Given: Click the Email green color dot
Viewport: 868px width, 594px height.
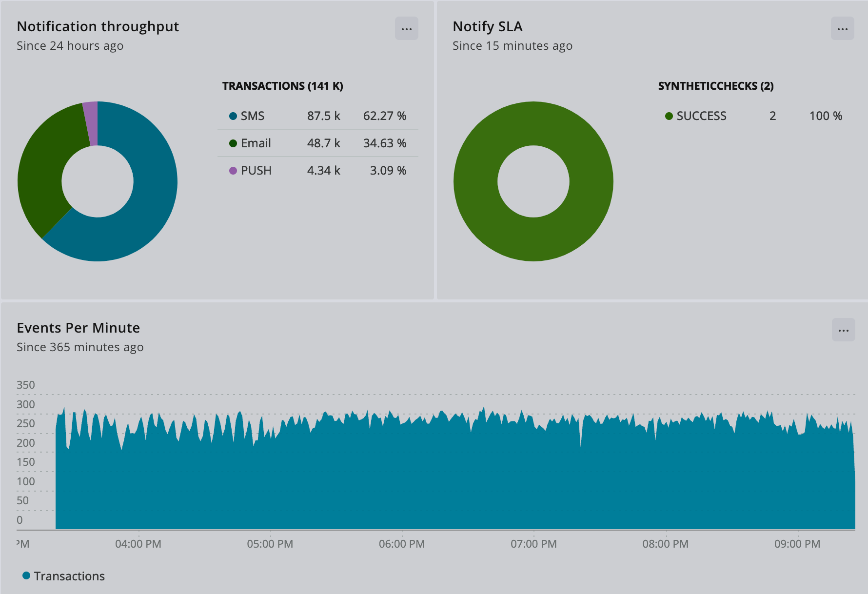Looking at the screenshot, I should pyautogui.click(x=233, y=143).
